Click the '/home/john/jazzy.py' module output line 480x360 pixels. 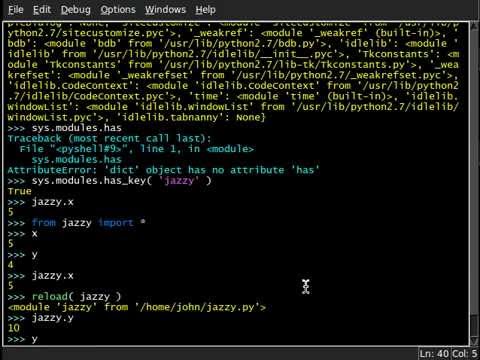[x=137, y=307]
